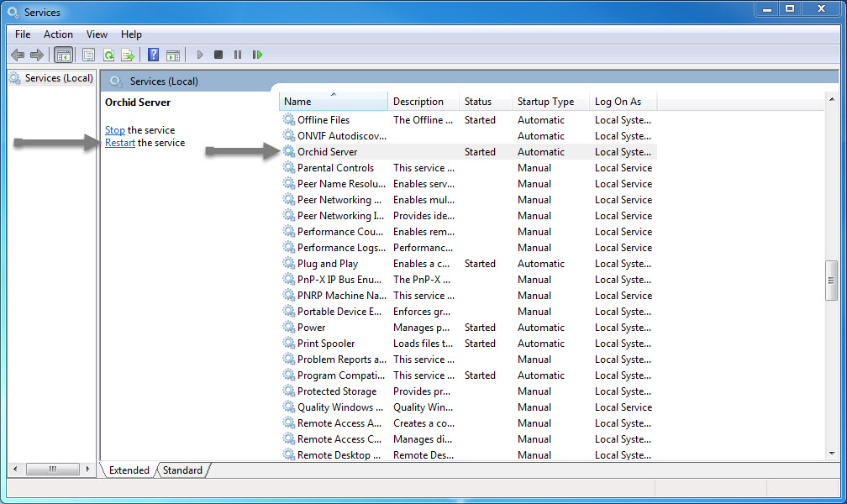Select the Problem Reports service name
This screenshot has height=504, width=847.
342,360
